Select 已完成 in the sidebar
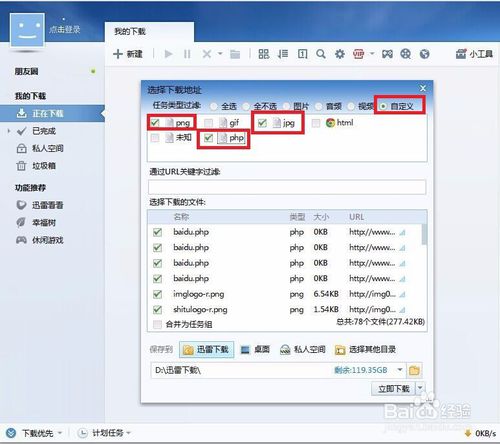This screenshot has width=500, height=444. [x=44, y=131]
